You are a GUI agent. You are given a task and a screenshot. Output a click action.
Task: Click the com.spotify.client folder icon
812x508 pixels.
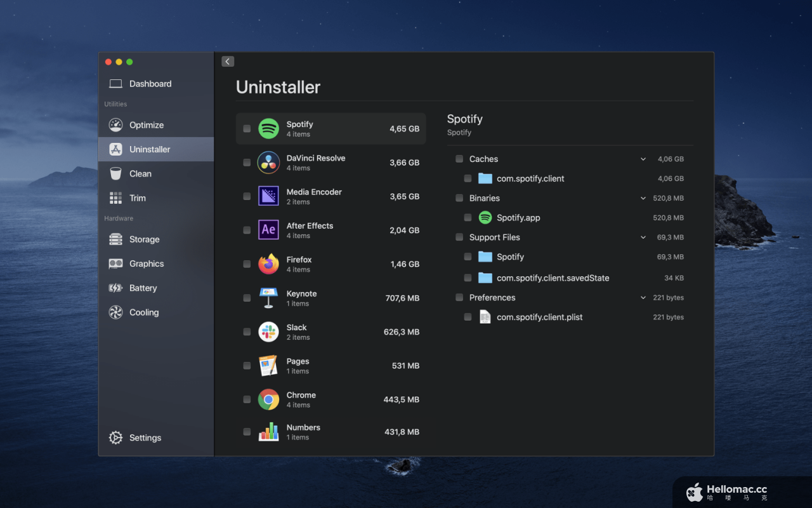tap(485, 178)
